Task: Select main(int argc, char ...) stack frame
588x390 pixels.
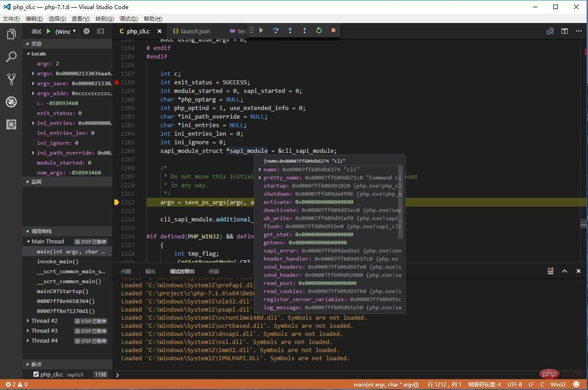Action: 68,252
